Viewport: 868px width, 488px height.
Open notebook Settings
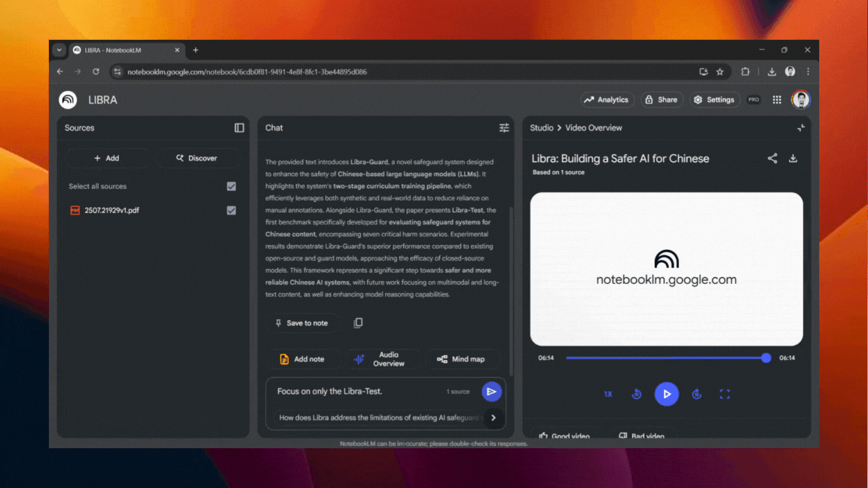coord(714,99)
